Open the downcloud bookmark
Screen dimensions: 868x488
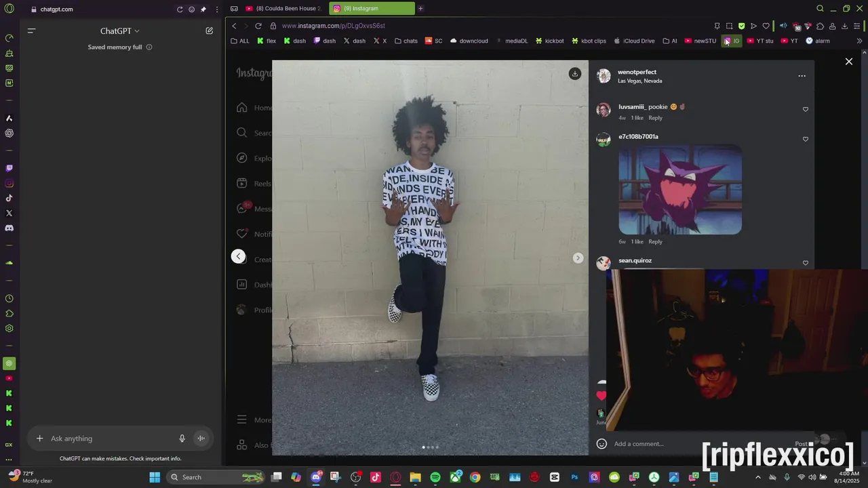tap(469, 41)
